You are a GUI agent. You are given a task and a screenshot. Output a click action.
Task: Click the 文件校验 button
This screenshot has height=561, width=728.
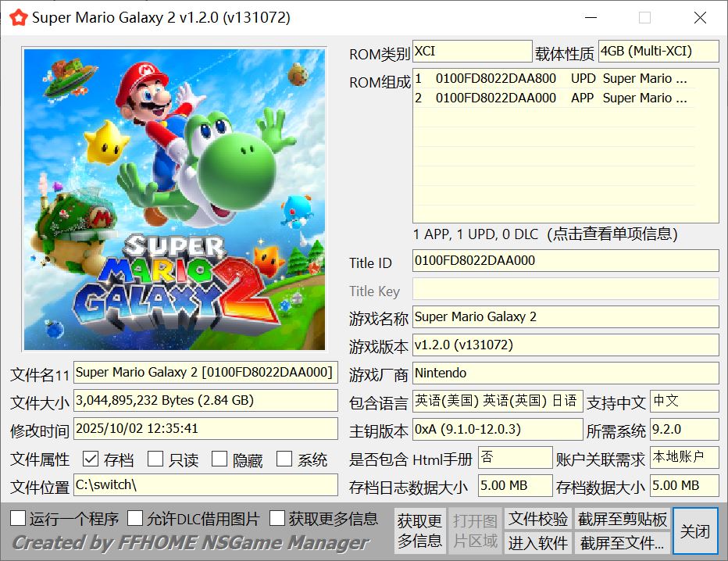[538, 519]
